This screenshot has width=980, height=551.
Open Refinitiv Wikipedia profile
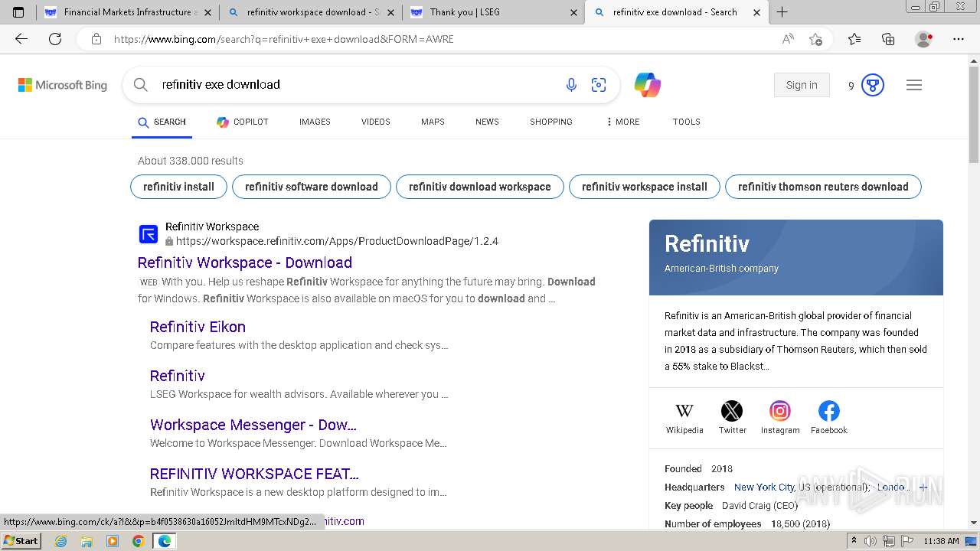(x=684, y=418)
